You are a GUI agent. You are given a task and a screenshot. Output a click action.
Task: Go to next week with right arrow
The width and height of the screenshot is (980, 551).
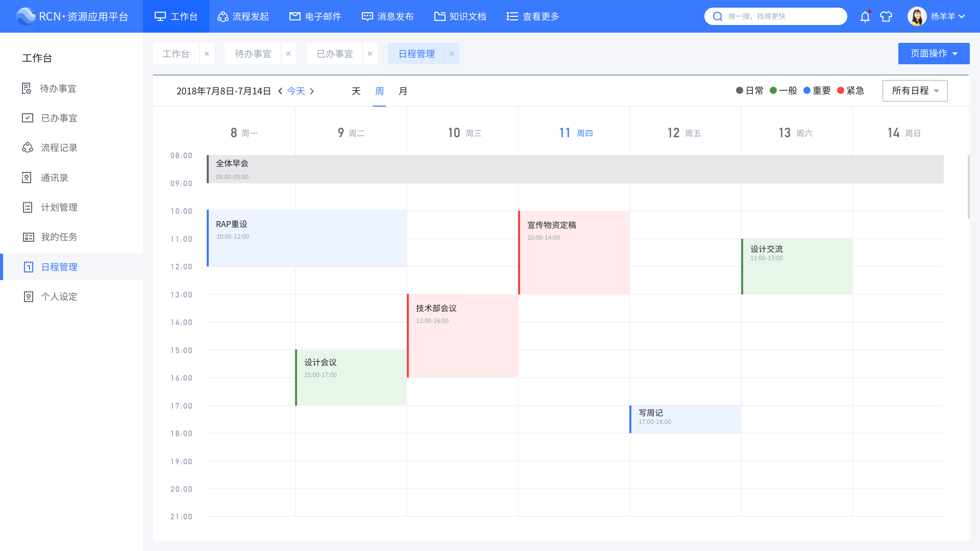312,91
